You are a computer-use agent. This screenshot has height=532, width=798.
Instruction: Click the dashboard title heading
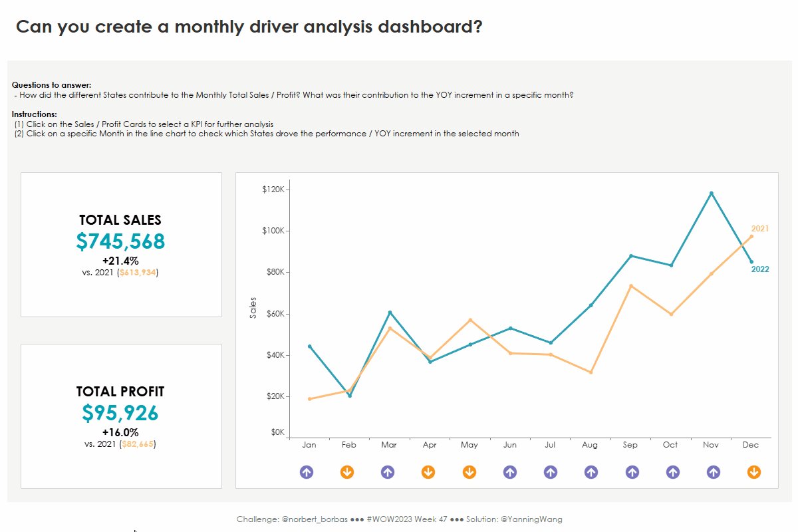249,27
